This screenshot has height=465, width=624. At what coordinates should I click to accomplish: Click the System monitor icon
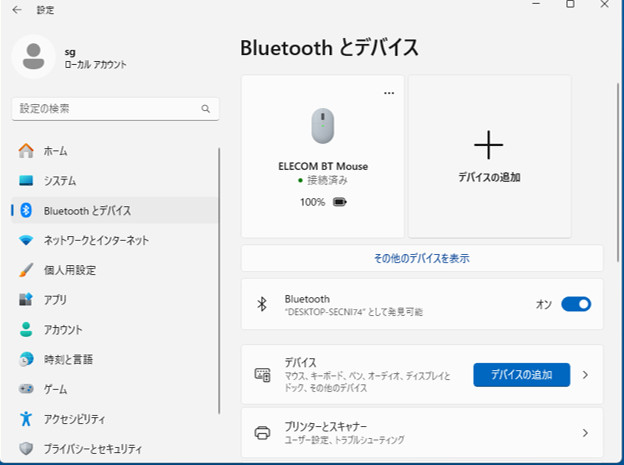(27, 181)
